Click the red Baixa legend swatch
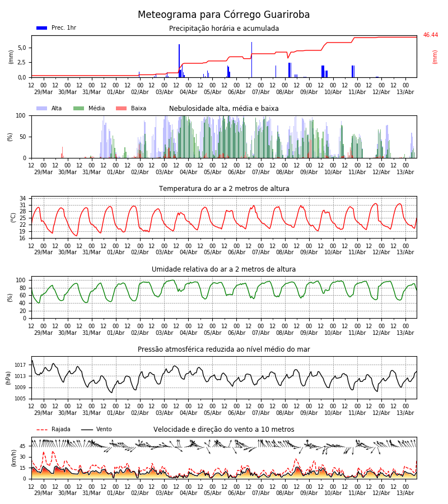The image size is (448, 504). coord(121,108)
